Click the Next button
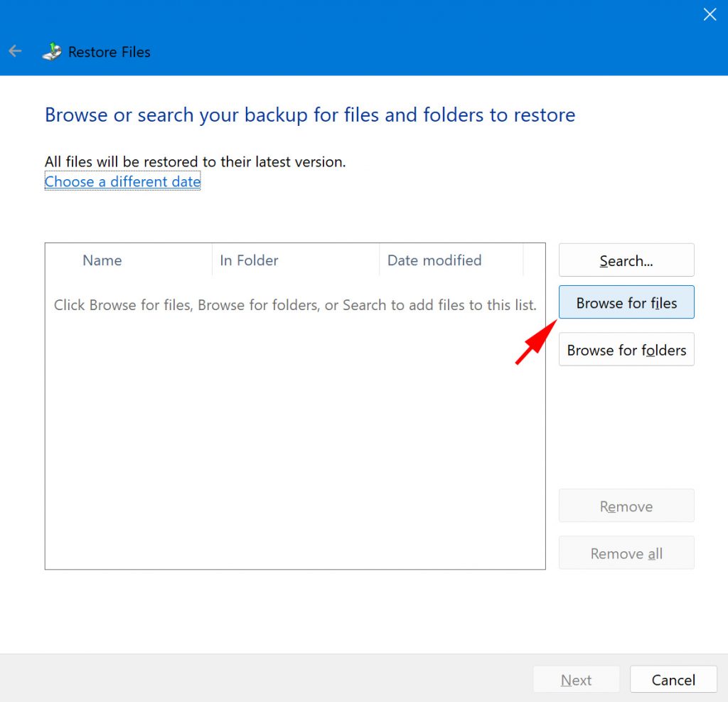This screenshot has width=728, height=702. click(576, 679)
